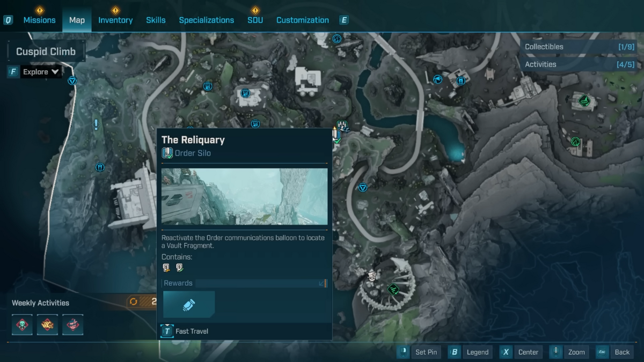This screenshot has width=644, height=362.
Task: Expand the Activities list
Action: [x=580, y=64]
